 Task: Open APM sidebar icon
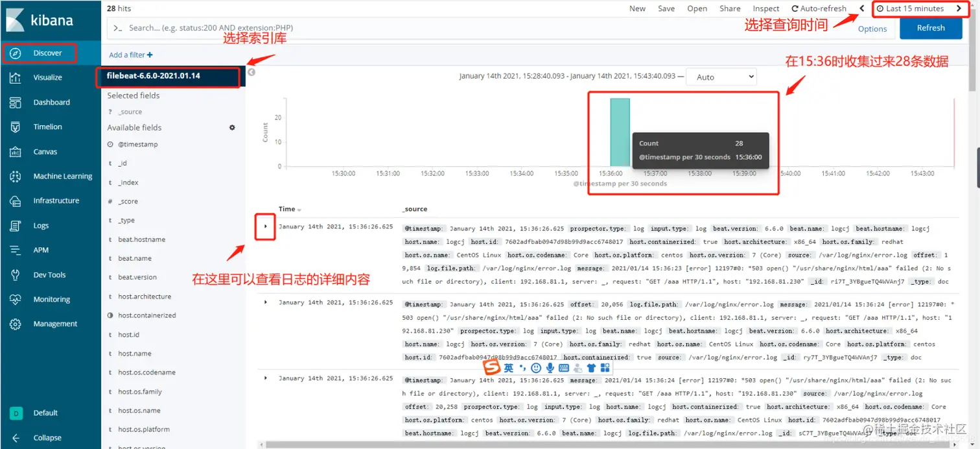(16, 250)
